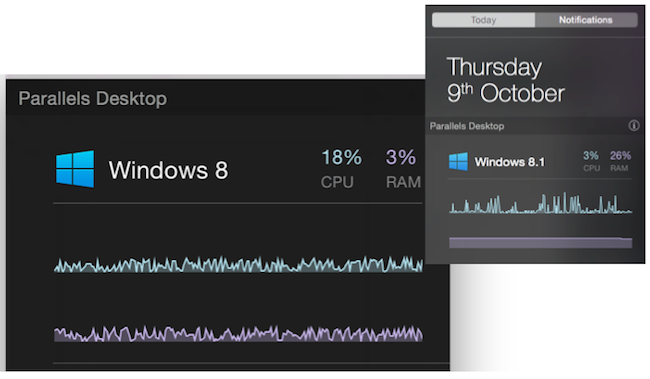Image resolution: width=650 pixels, height=379 pixels.
Task: Select the Windows 8 virtual machine name
Action: coord(168,170)
